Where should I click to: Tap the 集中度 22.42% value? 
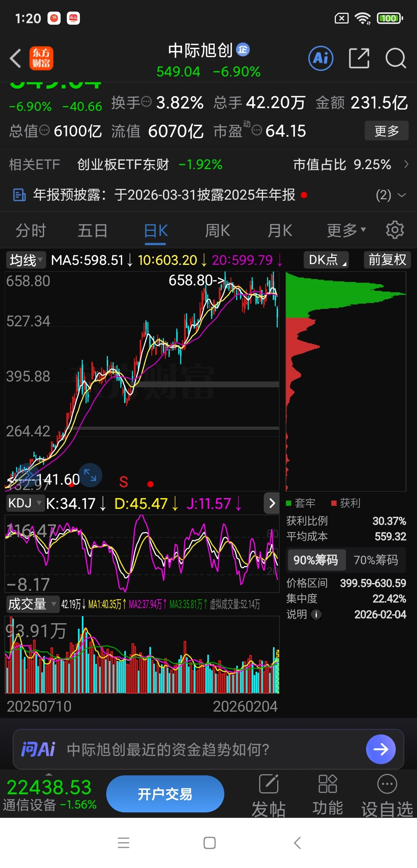389,599
